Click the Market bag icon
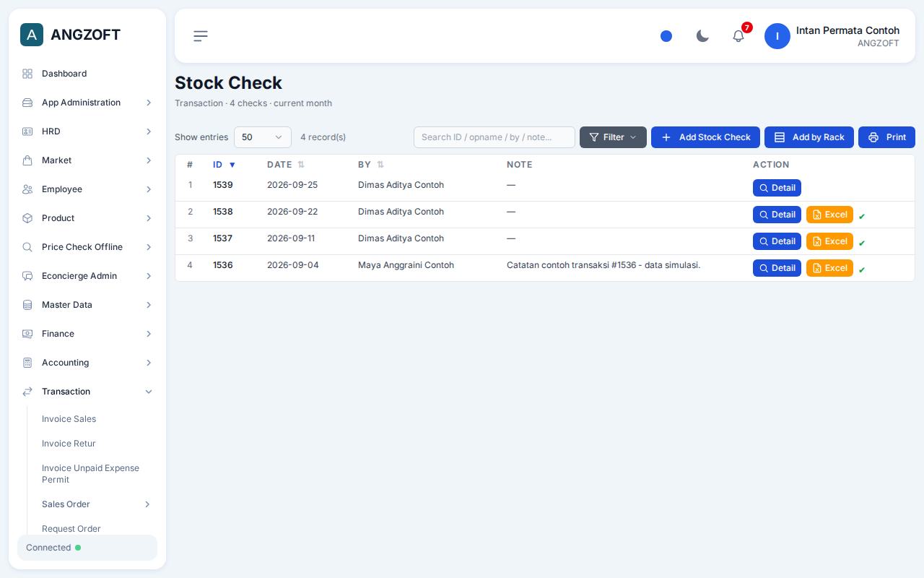Image resolution: width=924 pixels, height=578 pixels. 27,160
